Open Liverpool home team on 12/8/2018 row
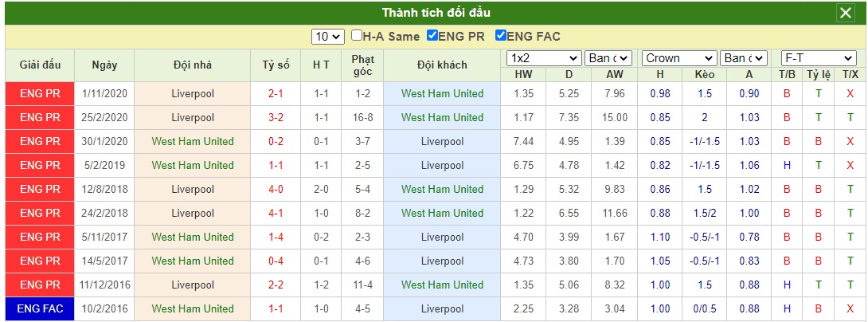868x322 pixels. point(193,189)
